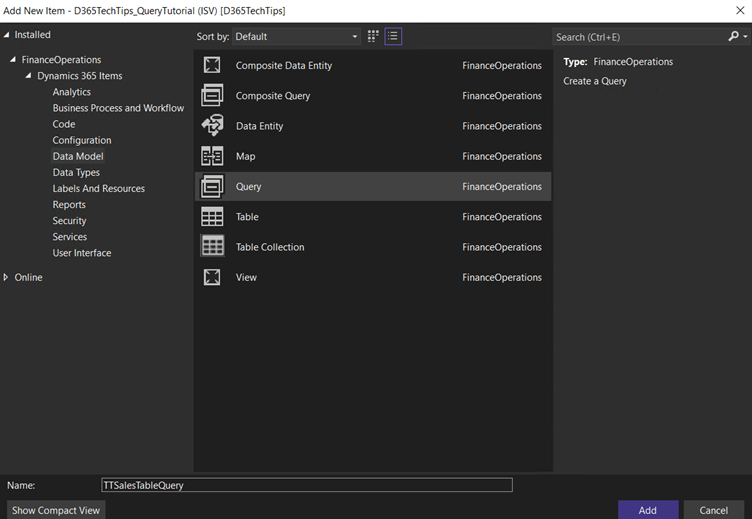Expand the Online tree node
Screen dimensions: 752x519
tap(7, 277)
